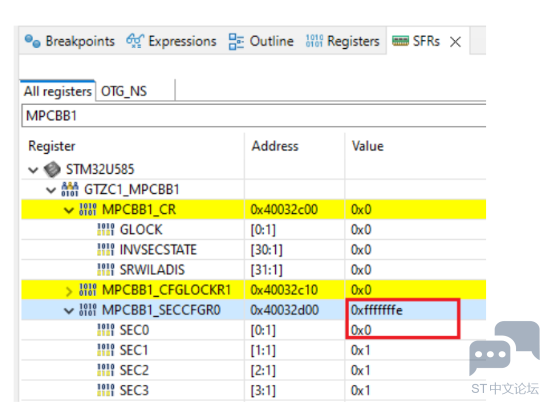The width and height of the screenshot is (548, 404).
Task: Click address 0x40032d00
Action: coord(284,310)
